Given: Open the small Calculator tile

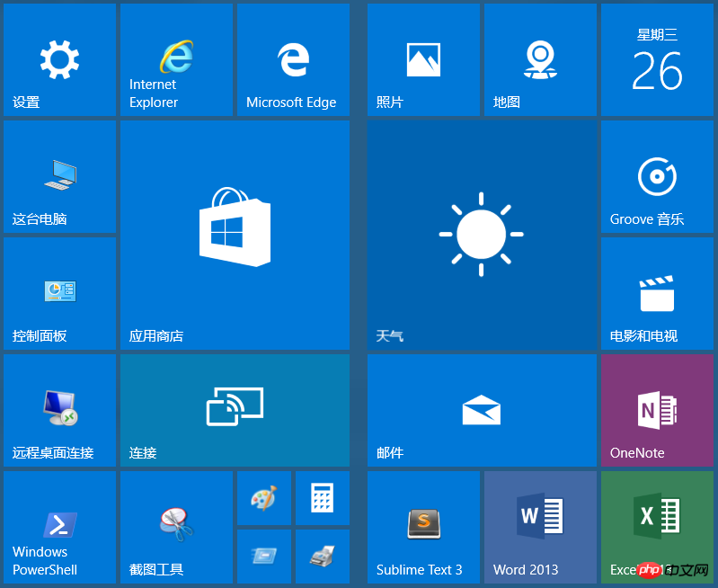Looking at the screenshot, I should (323, 497).
